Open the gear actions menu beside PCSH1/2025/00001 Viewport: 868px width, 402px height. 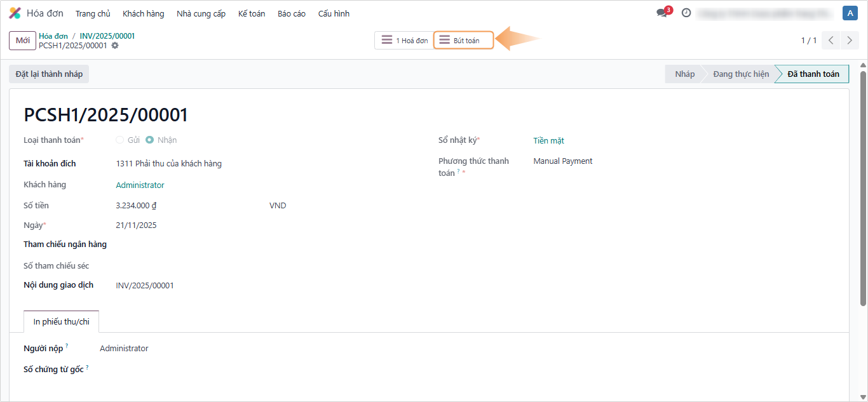point(115,46)
